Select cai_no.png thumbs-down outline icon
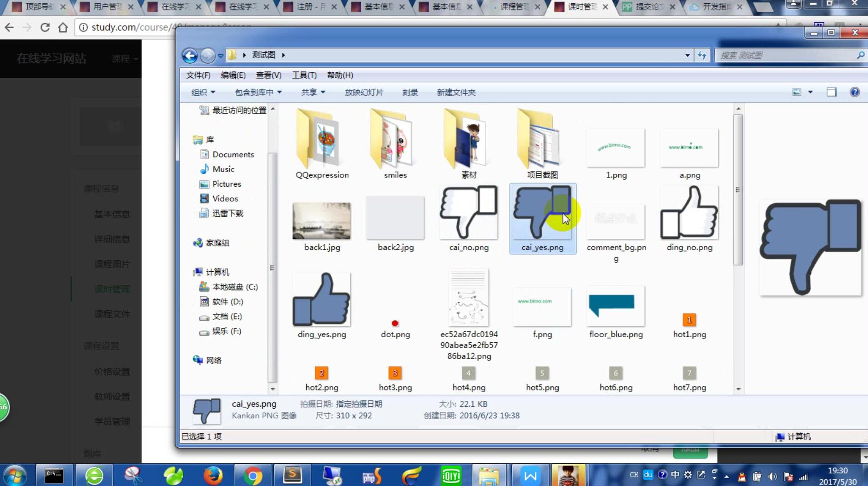Screen dimensions: 868x486 point(469,213)
